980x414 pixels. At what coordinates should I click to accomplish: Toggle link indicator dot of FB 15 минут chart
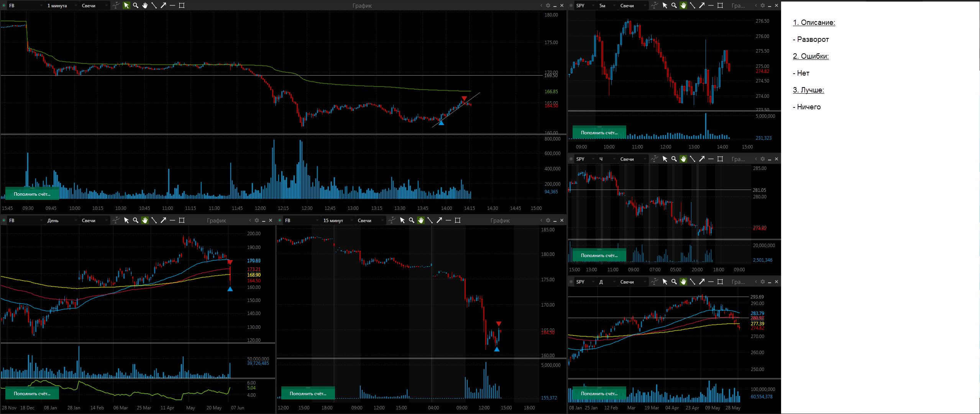click(280, 220)
